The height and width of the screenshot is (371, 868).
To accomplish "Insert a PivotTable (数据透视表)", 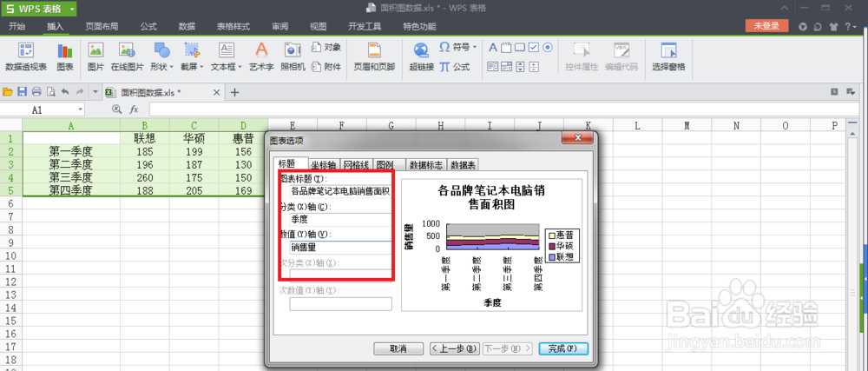I will pyautogui.click(x=25, y=57).
